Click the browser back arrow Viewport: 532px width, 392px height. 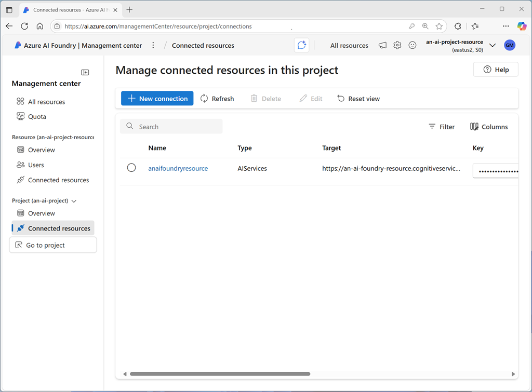tap(9, 26)
